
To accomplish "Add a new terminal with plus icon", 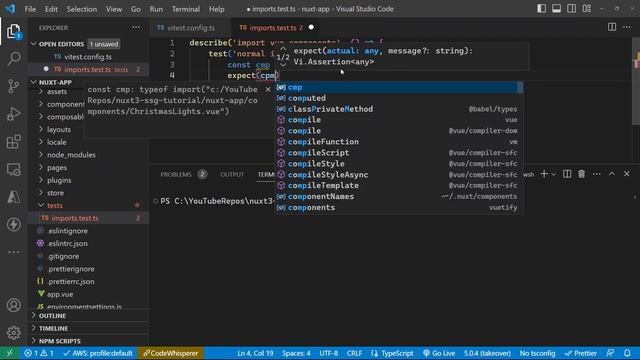I will coord(544,174).
